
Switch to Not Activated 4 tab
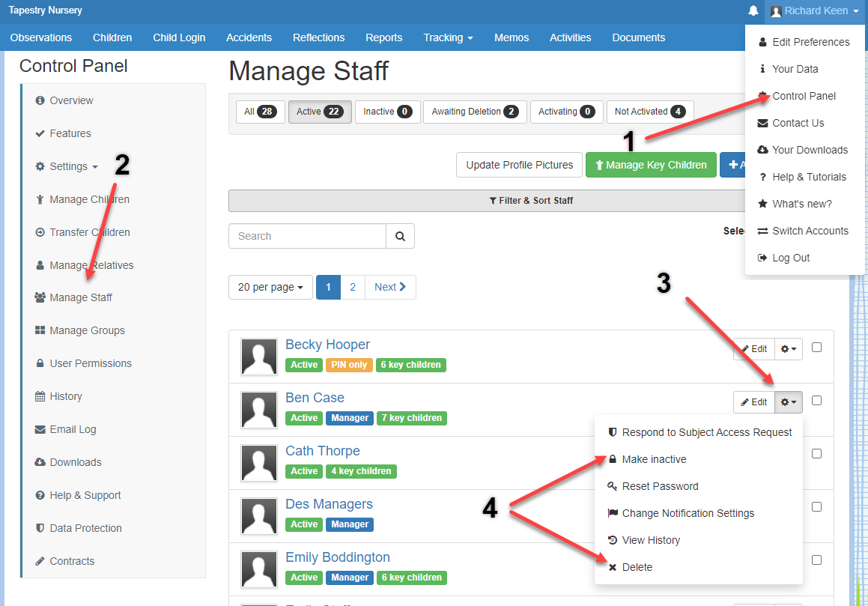(x=650, y=112)
